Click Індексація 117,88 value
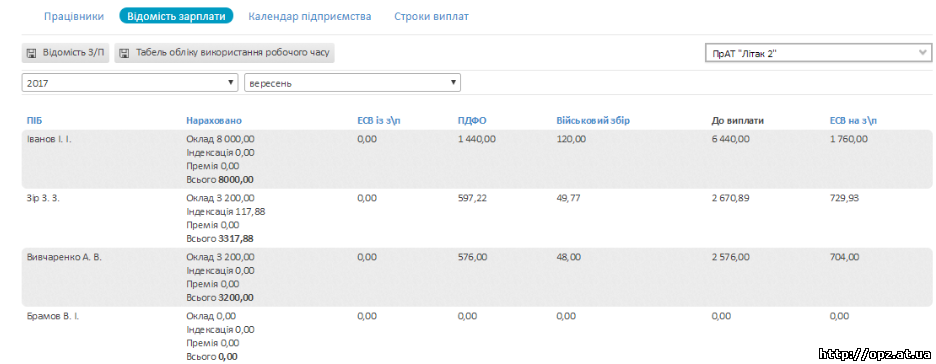This screenshot has height=364, width=936. [226, 211]
